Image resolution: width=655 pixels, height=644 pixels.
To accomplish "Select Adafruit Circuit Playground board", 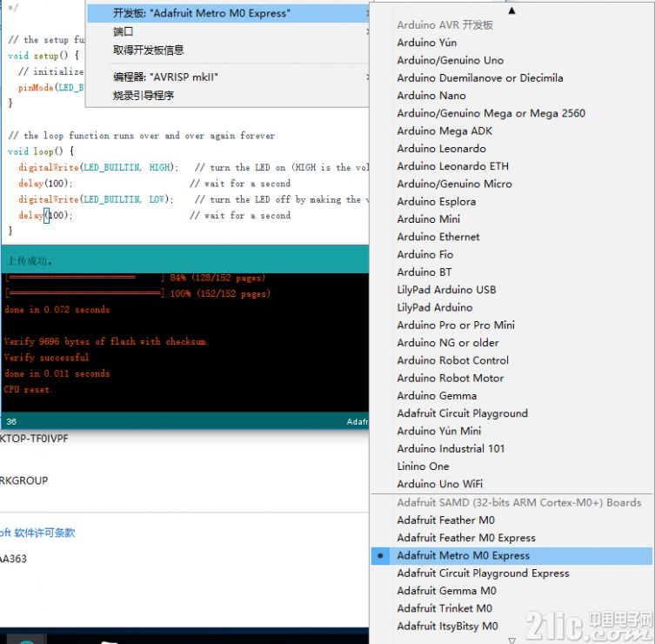I will pos(511,413).
